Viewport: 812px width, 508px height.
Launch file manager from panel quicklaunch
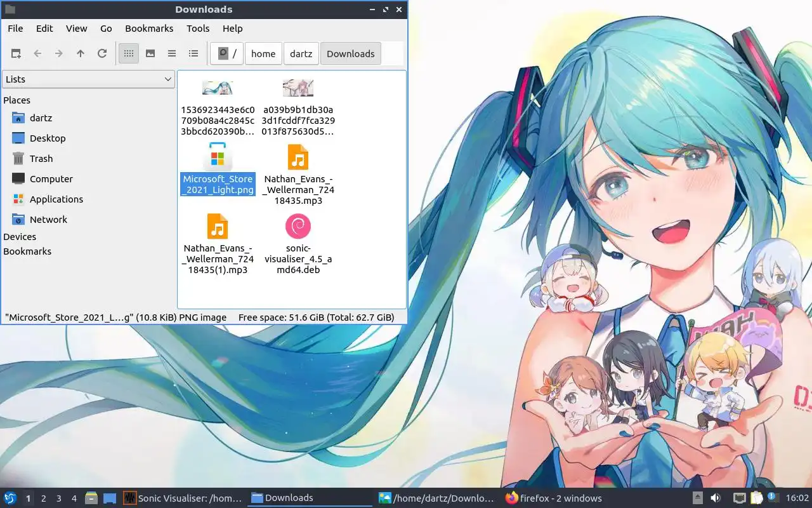pyautogui.click(x=91, y=498)
